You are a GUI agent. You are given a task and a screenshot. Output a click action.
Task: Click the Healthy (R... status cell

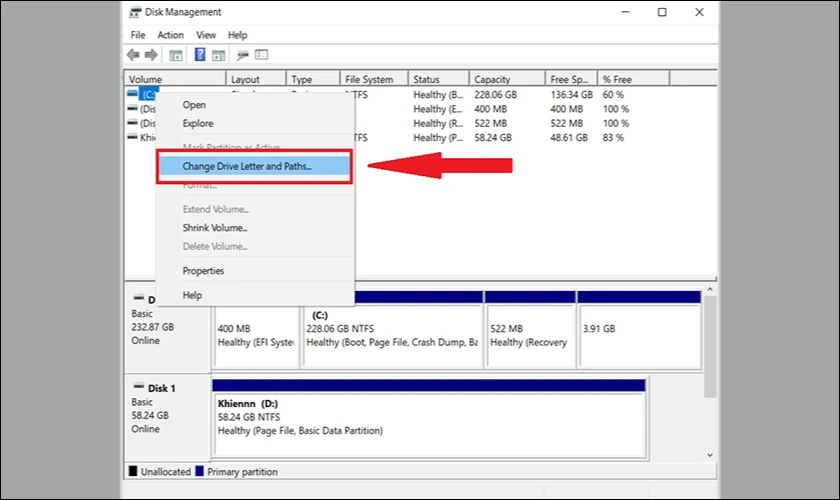pos(438,123)
